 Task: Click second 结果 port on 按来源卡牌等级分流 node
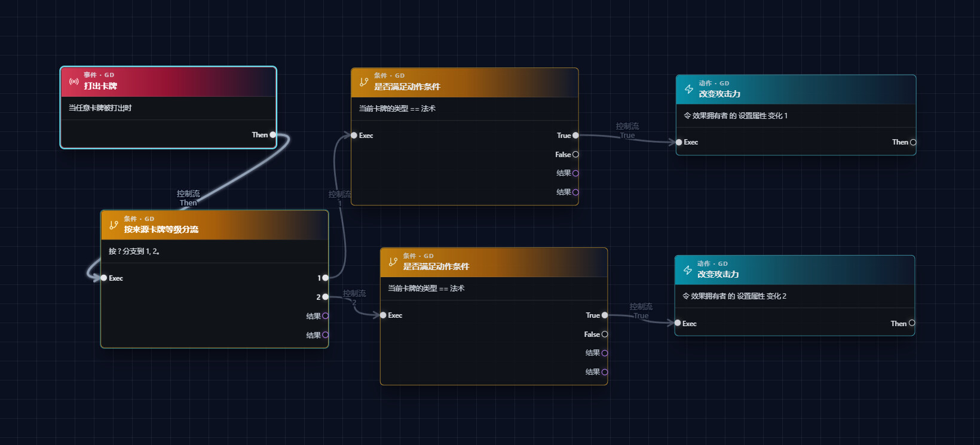[325, 335]
